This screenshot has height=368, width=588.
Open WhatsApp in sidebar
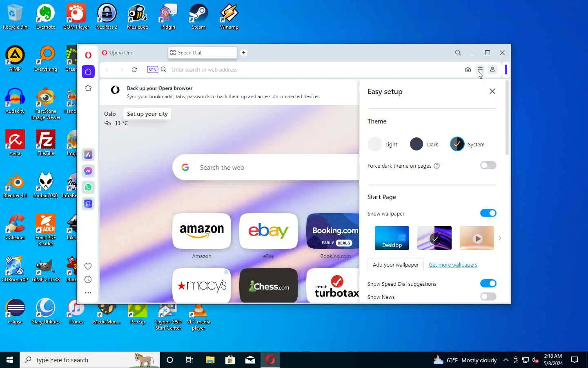pos(88,187)
